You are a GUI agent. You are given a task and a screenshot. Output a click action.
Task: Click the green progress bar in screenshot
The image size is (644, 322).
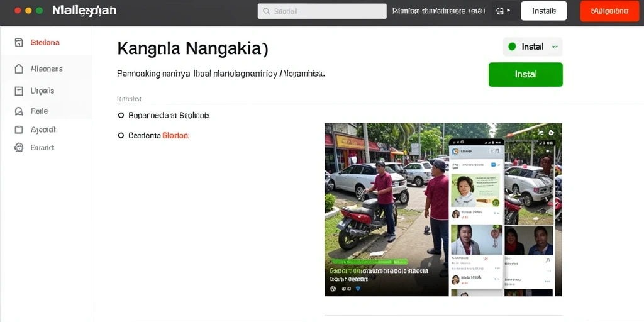point(370,262)
